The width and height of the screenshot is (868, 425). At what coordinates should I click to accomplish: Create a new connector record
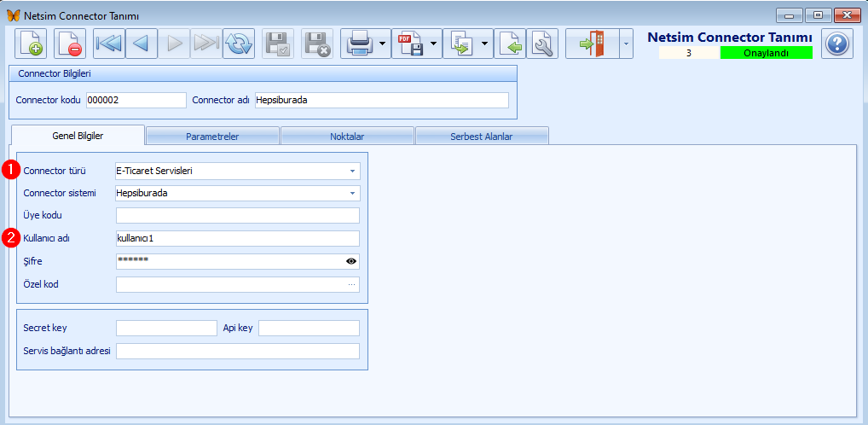click(31, 44)
